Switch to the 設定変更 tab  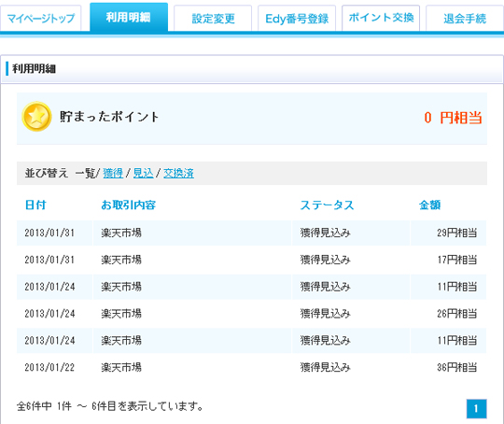click(x=213, y=18)
